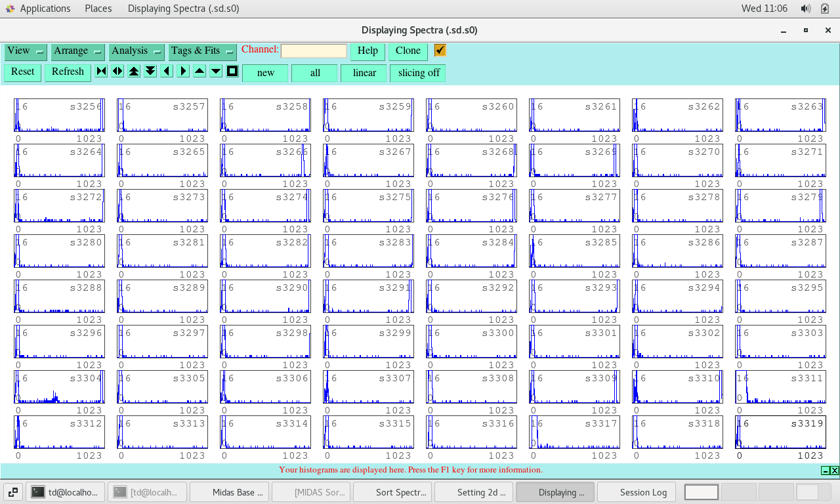
Task: Toggle the orange checkbox beside Clone
Action: click(x=440, y=51)
